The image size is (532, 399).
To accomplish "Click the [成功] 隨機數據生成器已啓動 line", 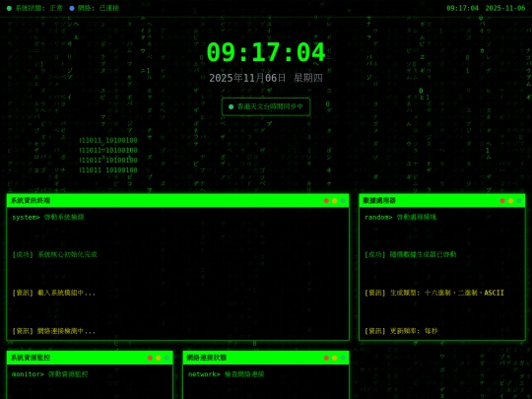I will pos(411,254).
